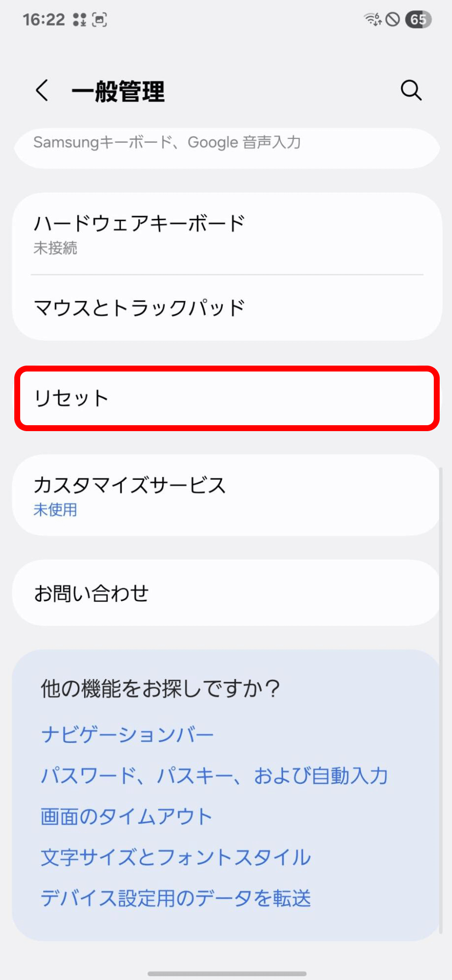
Task: Tap the battery indicator in status bar
Action: (x=418, y=20)
